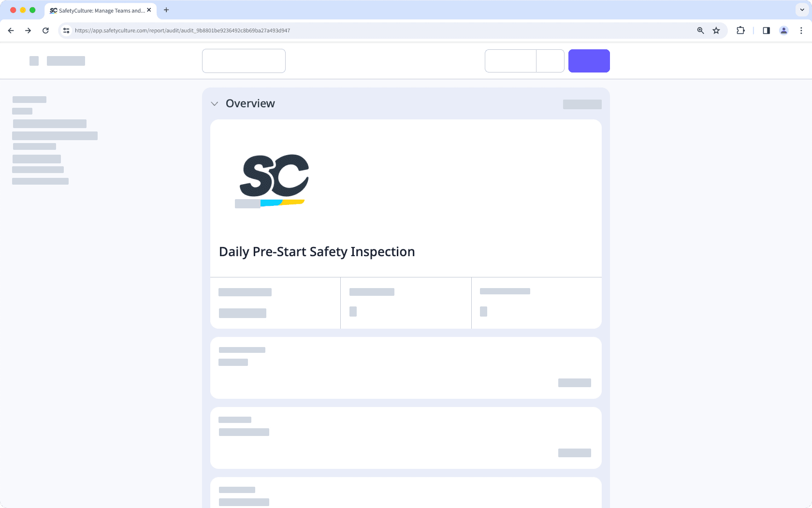Open the Chrome profile avatar icon
812x508 pixels.
tap(783, 30)
